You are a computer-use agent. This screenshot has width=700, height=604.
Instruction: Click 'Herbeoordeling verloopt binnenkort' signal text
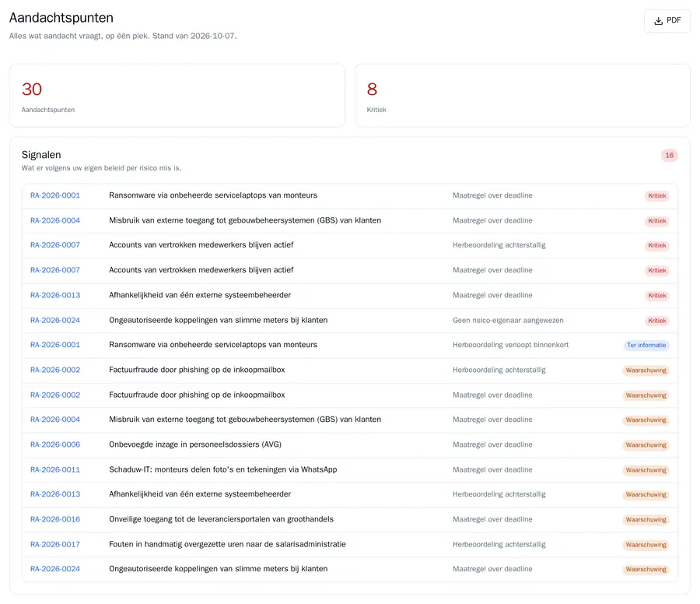pos(511,345)
